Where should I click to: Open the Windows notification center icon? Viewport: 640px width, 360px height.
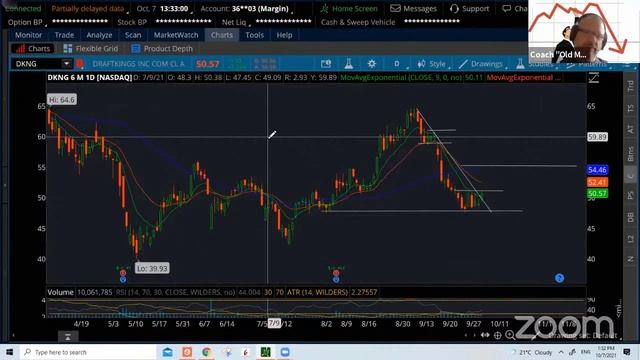pyautogui.click(x=627, y=352)
